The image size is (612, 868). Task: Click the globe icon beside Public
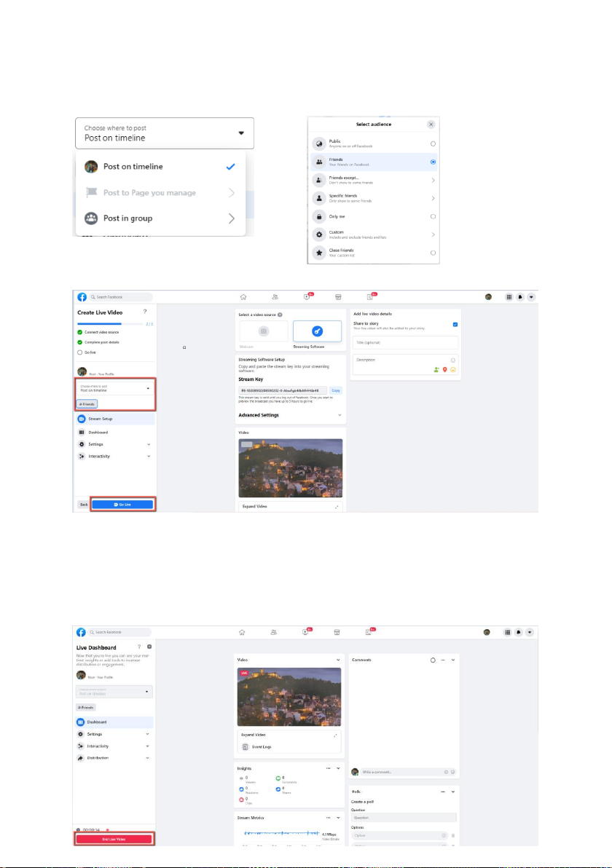coord(319,144)
